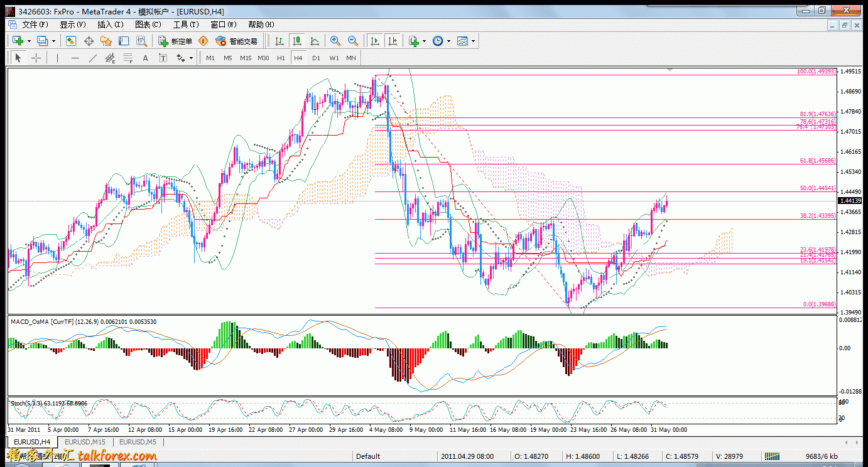This screenshot has width=868, height=467.
Task: Open the Navigator star-folder icon
Action: tap(106, 41)
